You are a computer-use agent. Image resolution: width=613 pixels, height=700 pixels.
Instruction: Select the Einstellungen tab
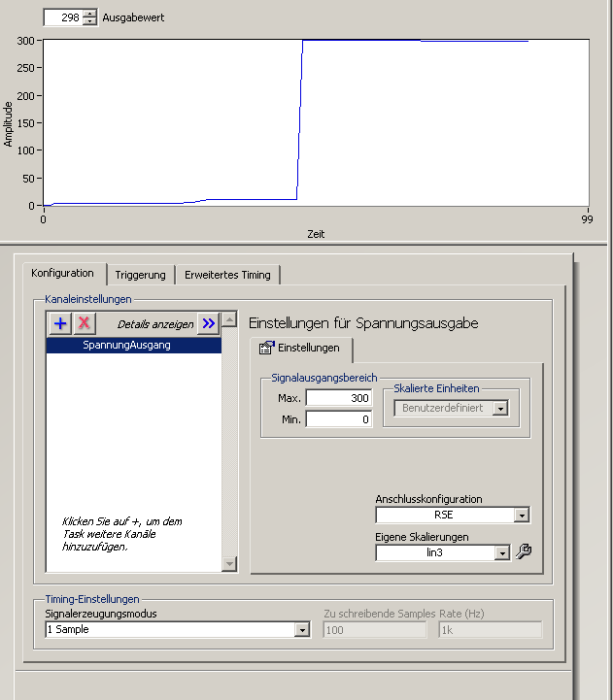[301, 348]
